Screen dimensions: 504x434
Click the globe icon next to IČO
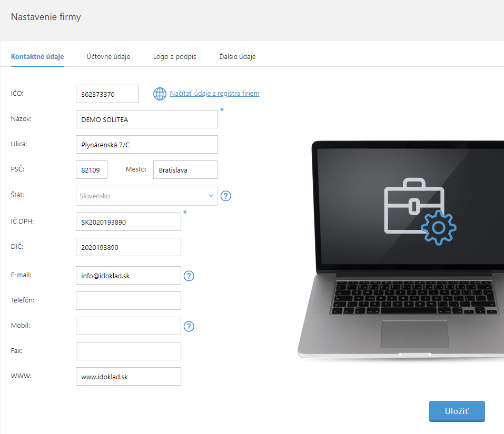(x=160, y=94)
